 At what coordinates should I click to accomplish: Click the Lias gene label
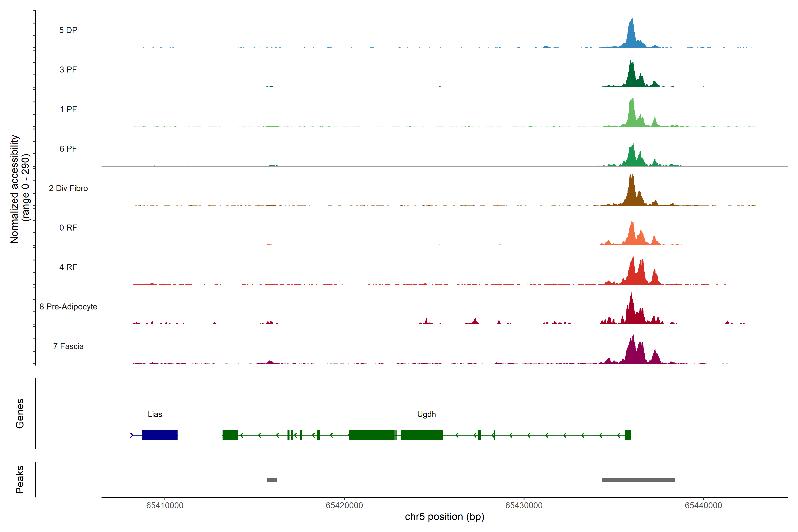(155, 414)
